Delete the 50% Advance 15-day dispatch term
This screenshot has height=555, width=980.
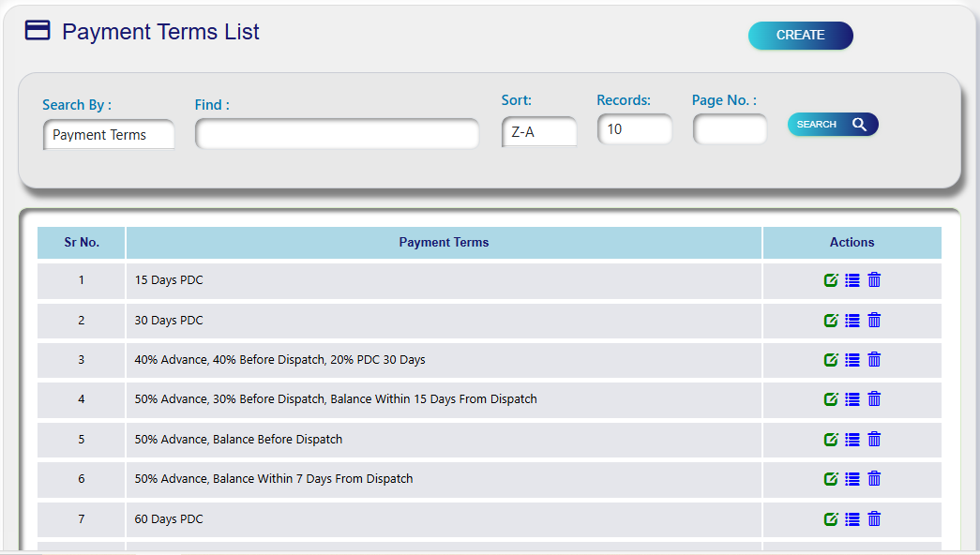click(873, 398)
